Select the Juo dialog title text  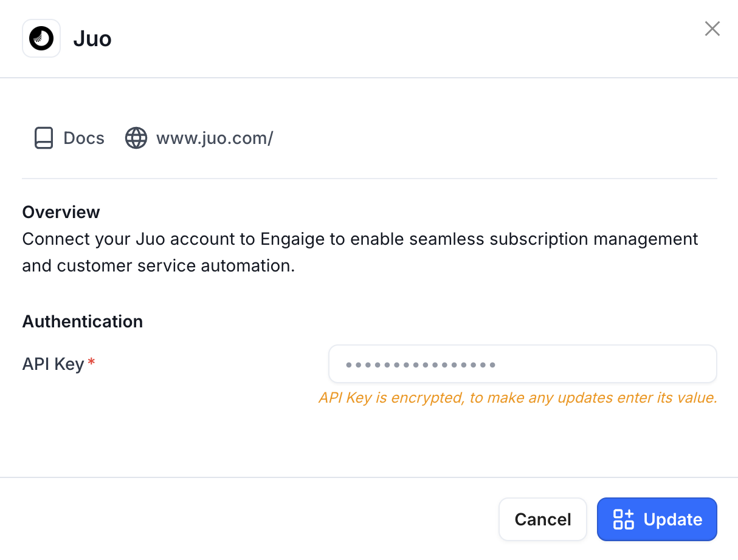coord(92,39)
